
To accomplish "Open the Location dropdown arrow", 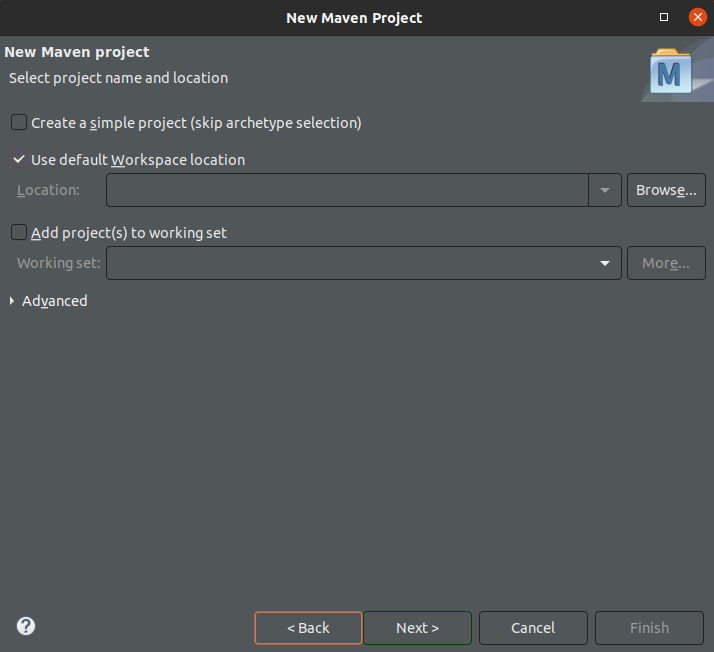I will tap(605, 190).
